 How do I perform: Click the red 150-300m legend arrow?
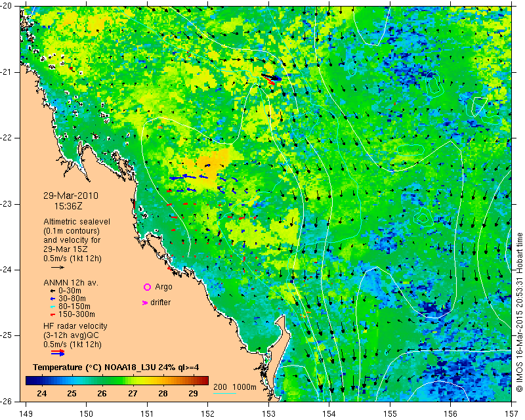[52, 314]
